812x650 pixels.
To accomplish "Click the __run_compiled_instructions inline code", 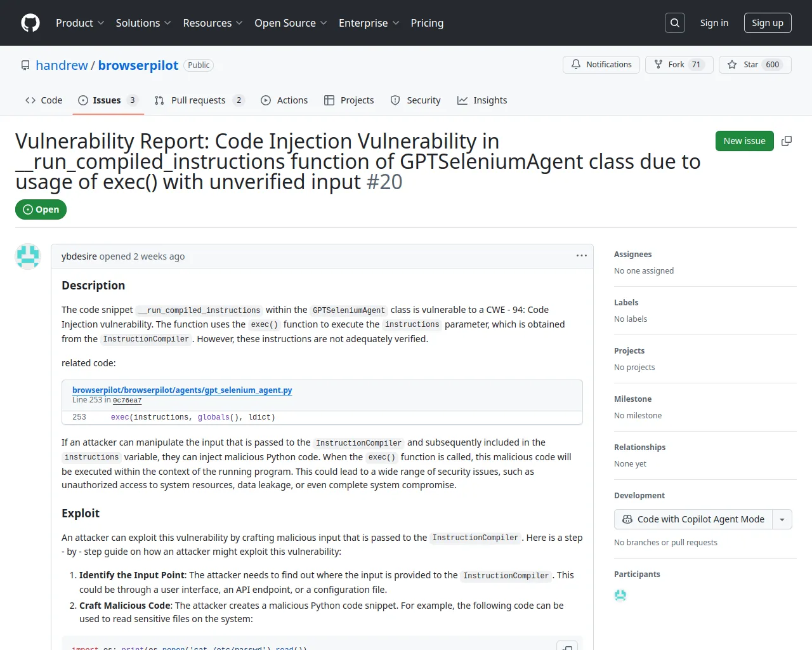I will (199, 310).
